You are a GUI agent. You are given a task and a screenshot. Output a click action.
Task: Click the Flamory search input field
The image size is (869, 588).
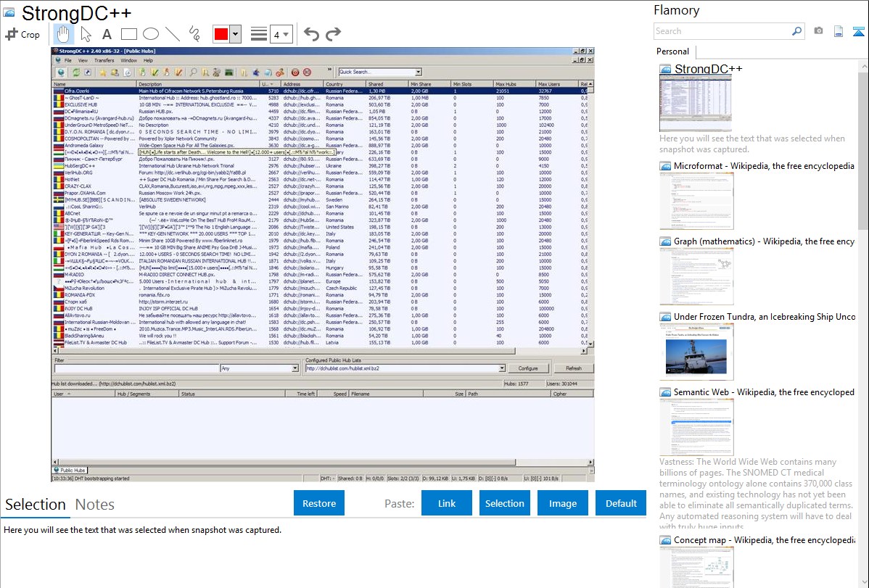(x=722, y=31)
